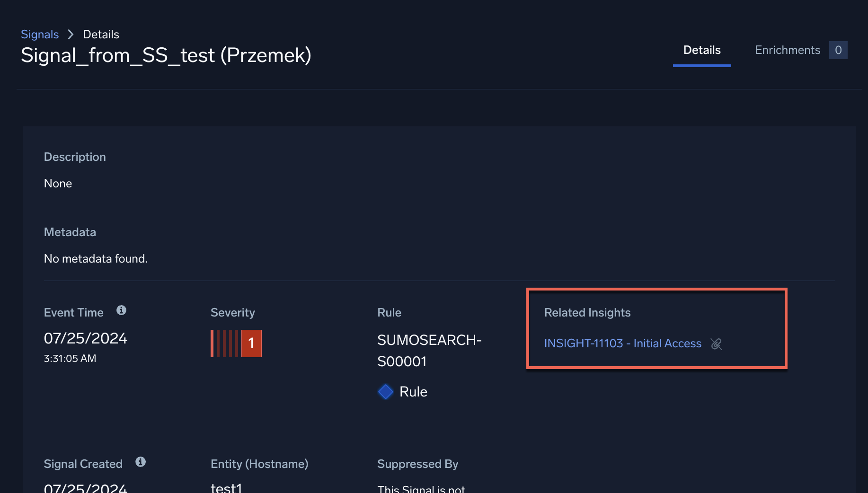Select the Details tab
The height and width of the screenshot is (493, 868).
click(x=701, y=50)
